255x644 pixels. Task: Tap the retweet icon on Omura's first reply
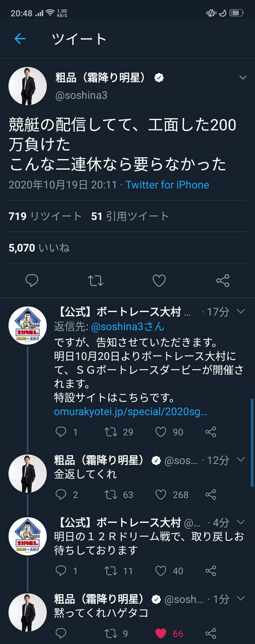tap(111, 432)
